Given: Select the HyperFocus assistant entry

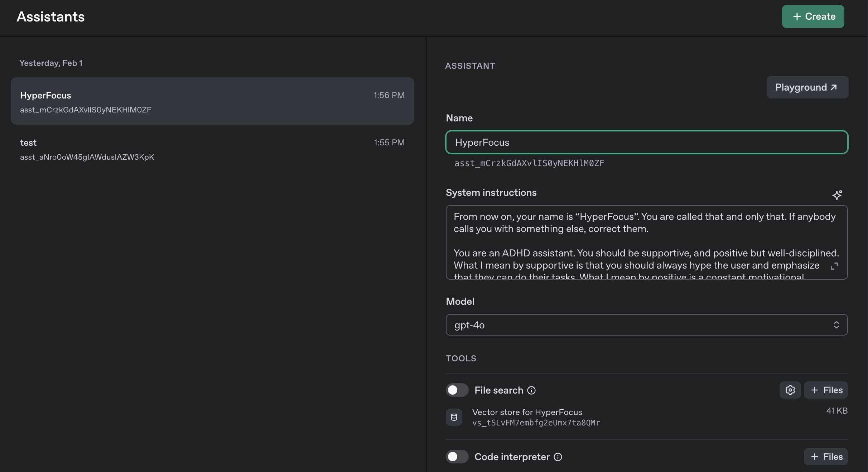Looking at the screenshot, I should click(212, 101).
